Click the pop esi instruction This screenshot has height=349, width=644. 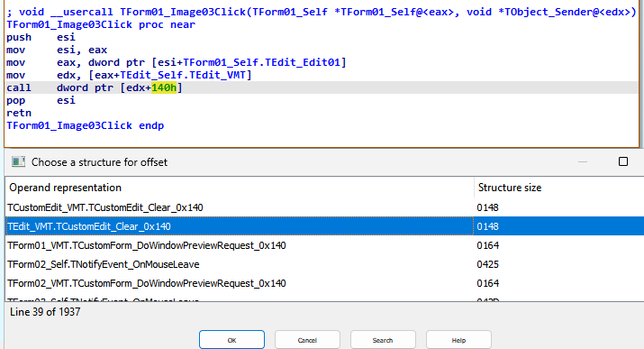coord(41,100)
